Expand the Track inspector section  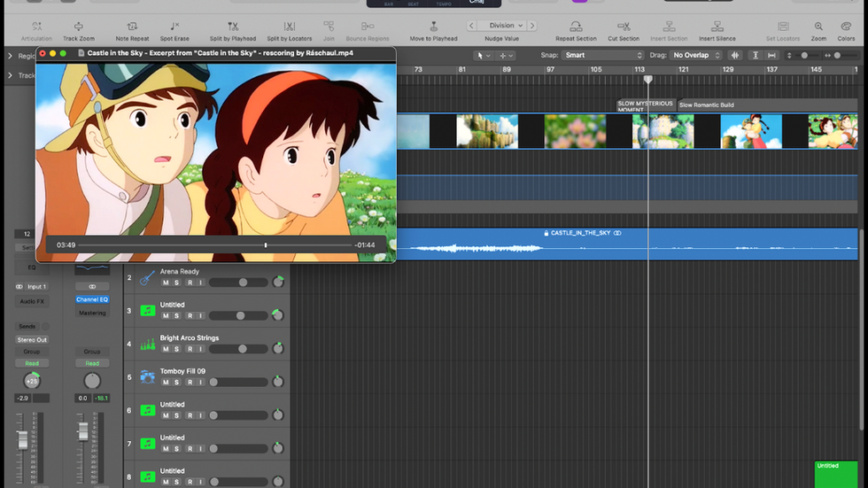[x=10, y=75]
